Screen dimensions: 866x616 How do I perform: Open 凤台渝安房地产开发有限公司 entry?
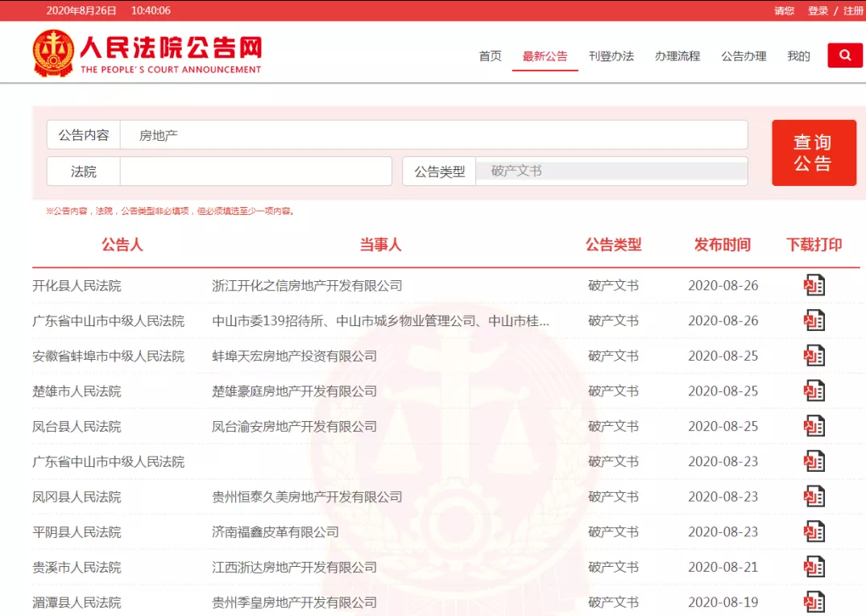294,427
